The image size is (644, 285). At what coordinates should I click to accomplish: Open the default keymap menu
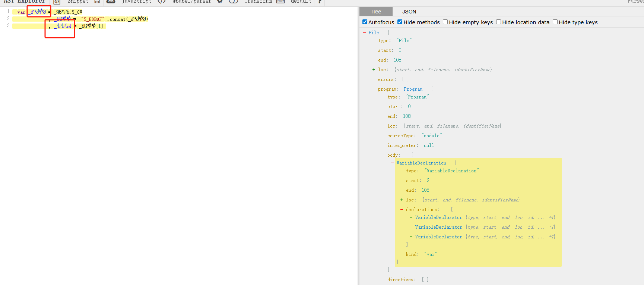pyautogui.click(x=301, y=1)
